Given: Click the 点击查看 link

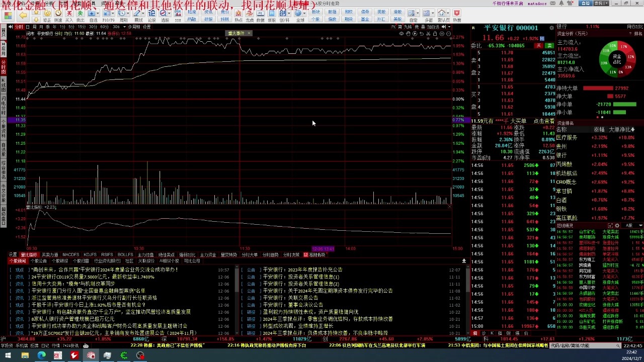Looking at the screenshot, I should tap(544, 121).
